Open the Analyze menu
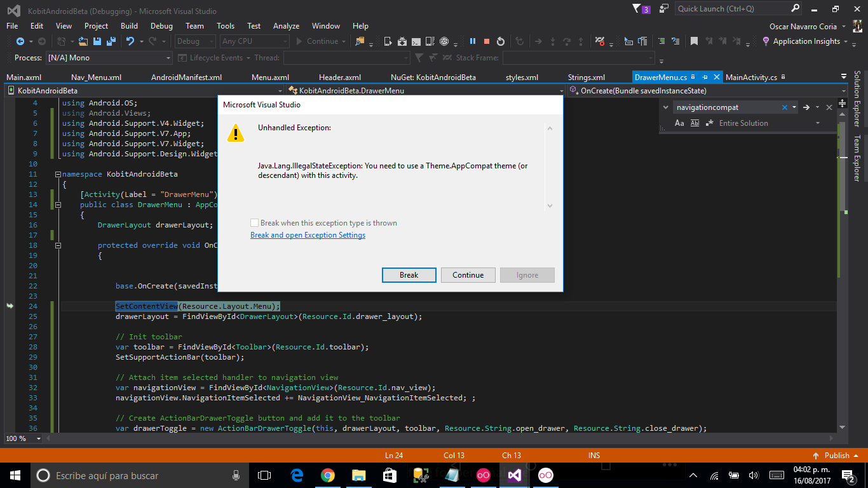Image resolution: width=868 pixels, height=488 pixels. click(x=286, y=26)
